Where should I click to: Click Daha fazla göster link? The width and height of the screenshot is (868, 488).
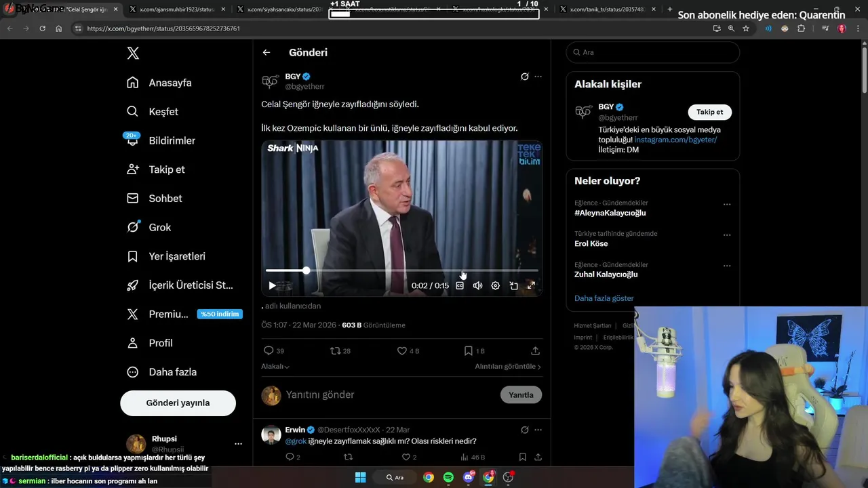coord(604,298)
